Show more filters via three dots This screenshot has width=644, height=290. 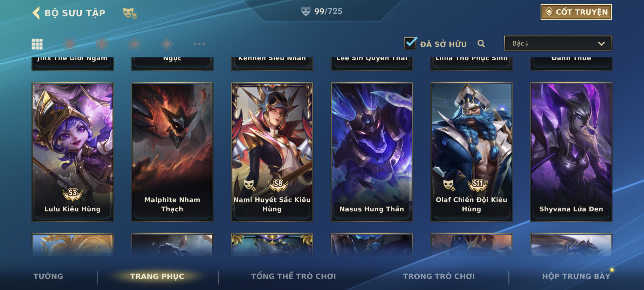[199, 44]
